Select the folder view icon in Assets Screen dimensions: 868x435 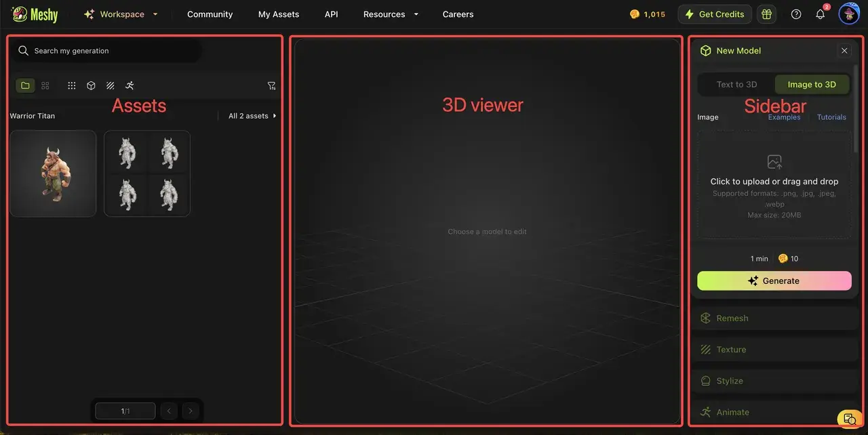(25, 85)
